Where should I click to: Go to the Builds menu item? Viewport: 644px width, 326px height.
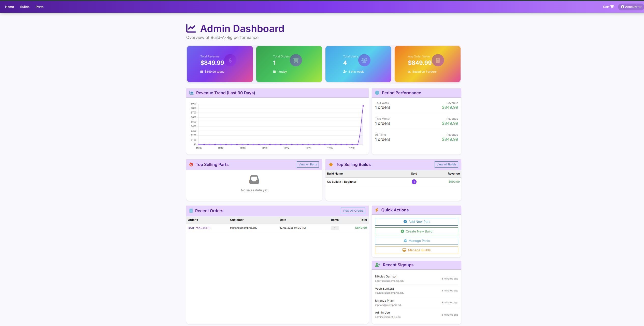tap(25, 7)
